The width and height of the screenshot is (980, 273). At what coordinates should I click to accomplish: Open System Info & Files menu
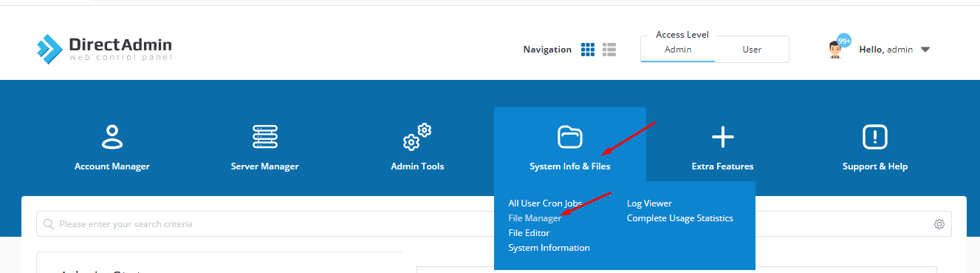pos(570,146)
